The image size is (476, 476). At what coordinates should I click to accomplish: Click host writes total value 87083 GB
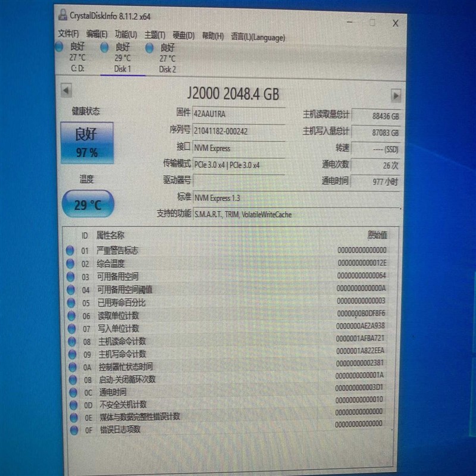tap(375, 133)
